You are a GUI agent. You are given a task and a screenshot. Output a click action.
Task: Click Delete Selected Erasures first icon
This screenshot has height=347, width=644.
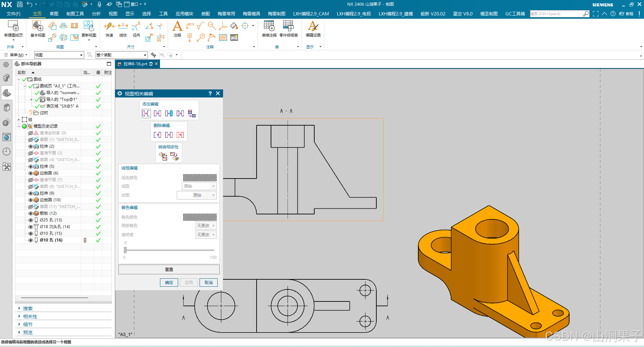pyautogui.click(x=157, y=135)
